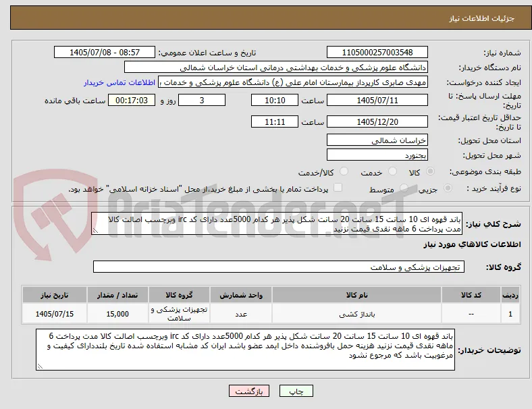532x409 pixels.
Task: Open the اطلاعات تماس خریدار link
Action: [x=119, y=82]
